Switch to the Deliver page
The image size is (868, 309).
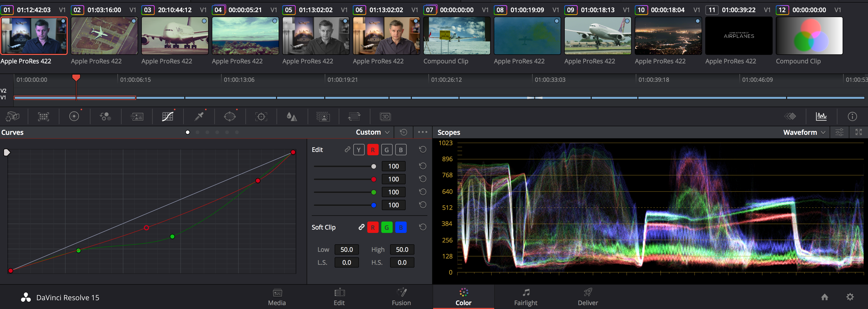coord(588,297)
